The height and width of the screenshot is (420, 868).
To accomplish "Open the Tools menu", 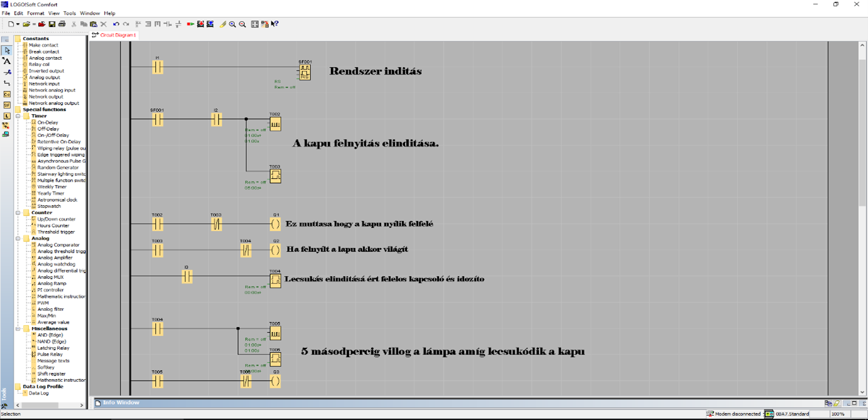I will point(69,13).
